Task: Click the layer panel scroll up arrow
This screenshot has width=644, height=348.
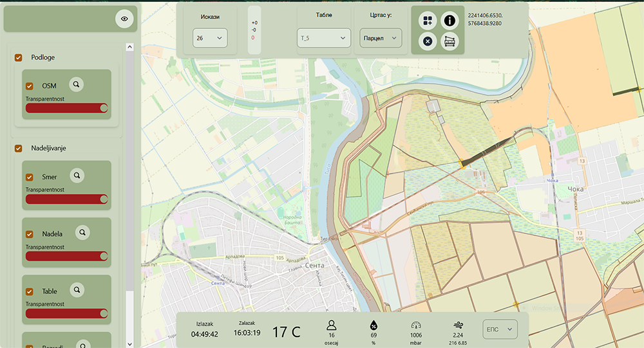Action: 130,47
